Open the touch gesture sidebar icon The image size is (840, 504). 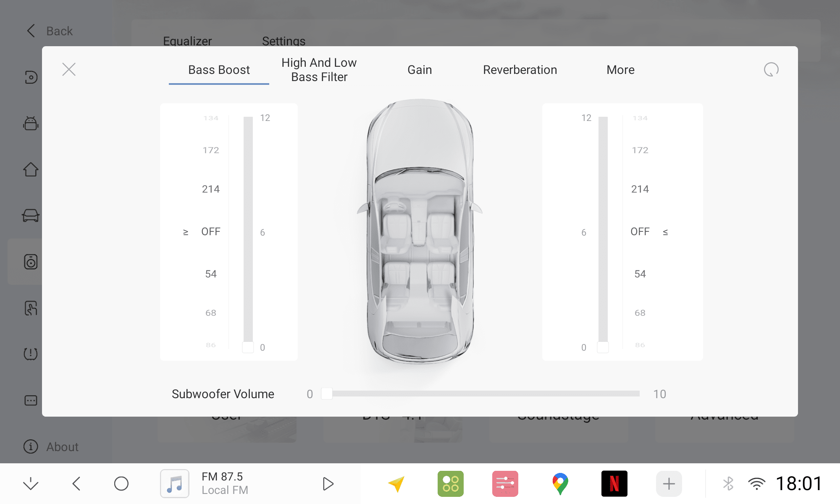31,308
